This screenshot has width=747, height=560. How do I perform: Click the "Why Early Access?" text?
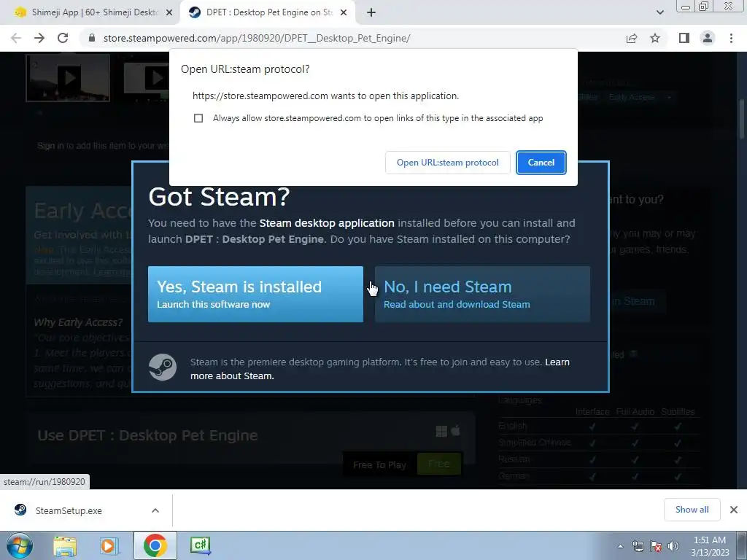pos(78,322)
